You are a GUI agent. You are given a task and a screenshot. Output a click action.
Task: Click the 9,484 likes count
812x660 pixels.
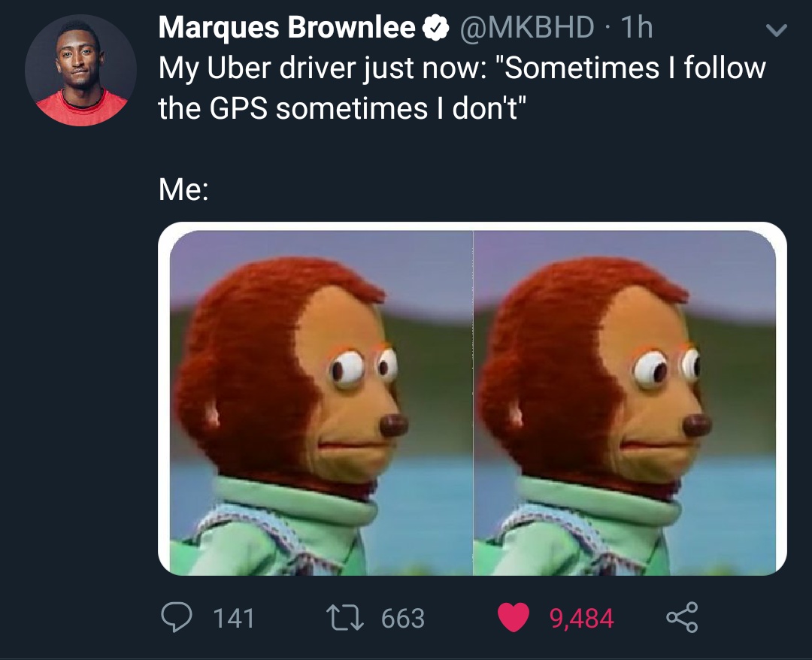point(581,619)
